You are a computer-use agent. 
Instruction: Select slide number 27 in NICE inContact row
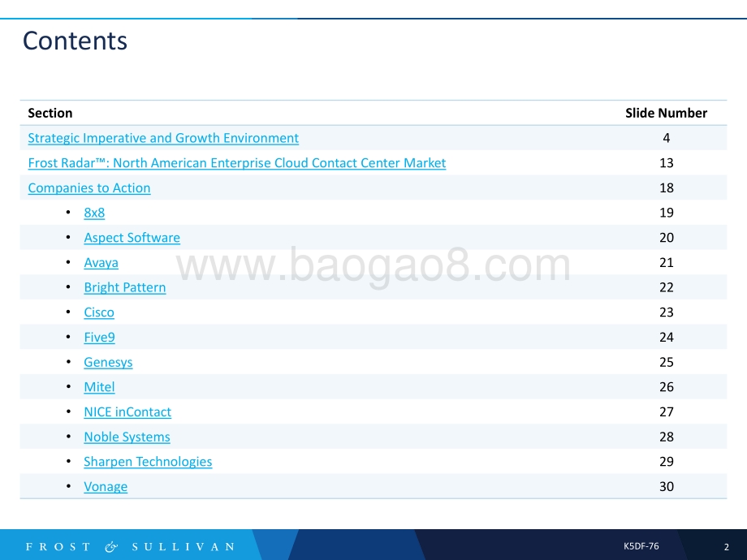(667, 412)
